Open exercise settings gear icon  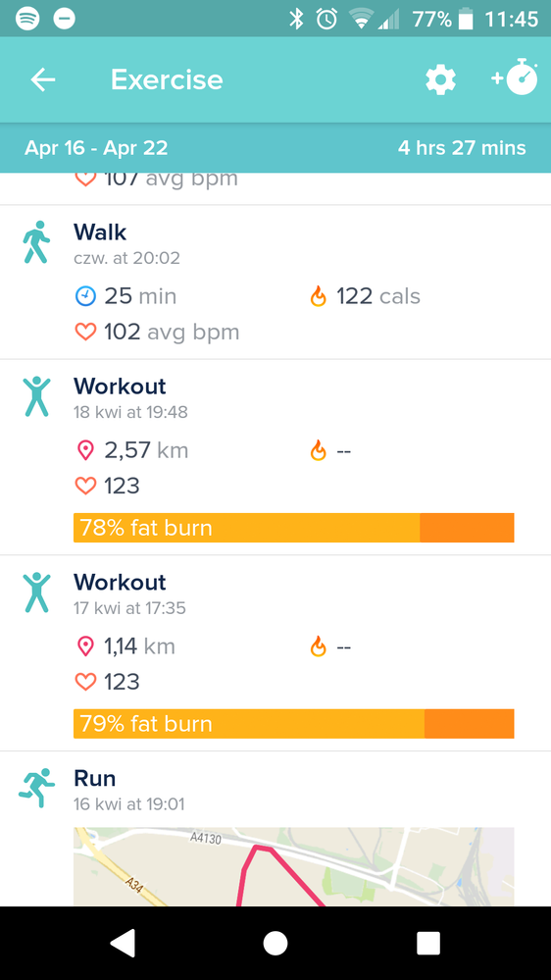click(440, 80)
